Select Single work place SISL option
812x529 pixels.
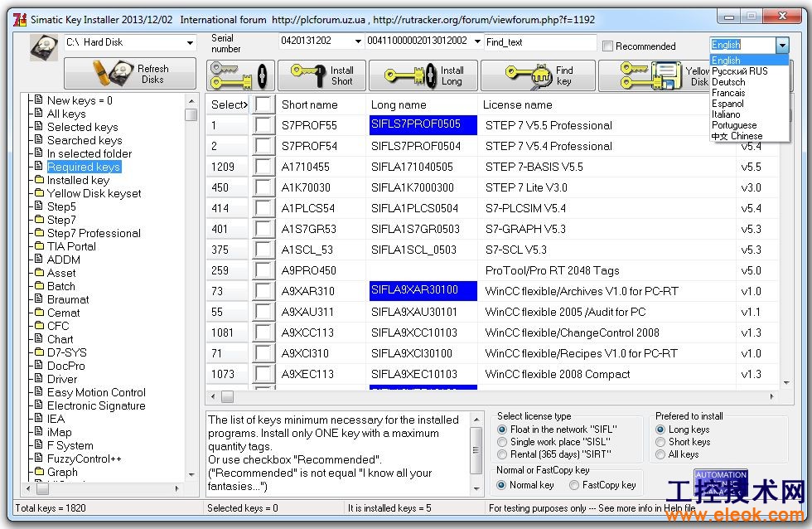click(x=502, y=442)
